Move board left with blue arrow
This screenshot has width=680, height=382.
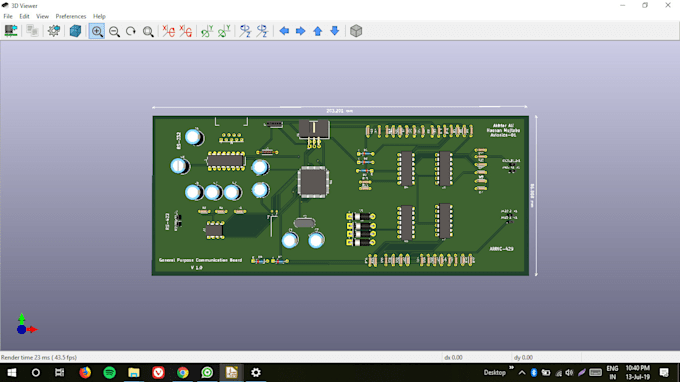[284, 31]
